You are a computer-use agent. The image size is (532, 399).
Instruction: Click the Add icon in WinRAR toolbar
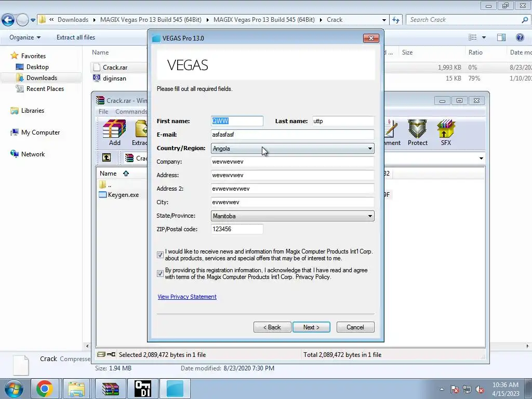point(114,132)
